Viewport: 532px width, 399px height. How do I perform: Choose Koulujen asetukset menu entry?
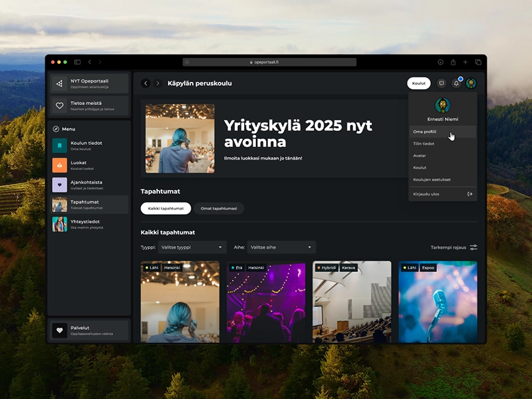point(432,180)
